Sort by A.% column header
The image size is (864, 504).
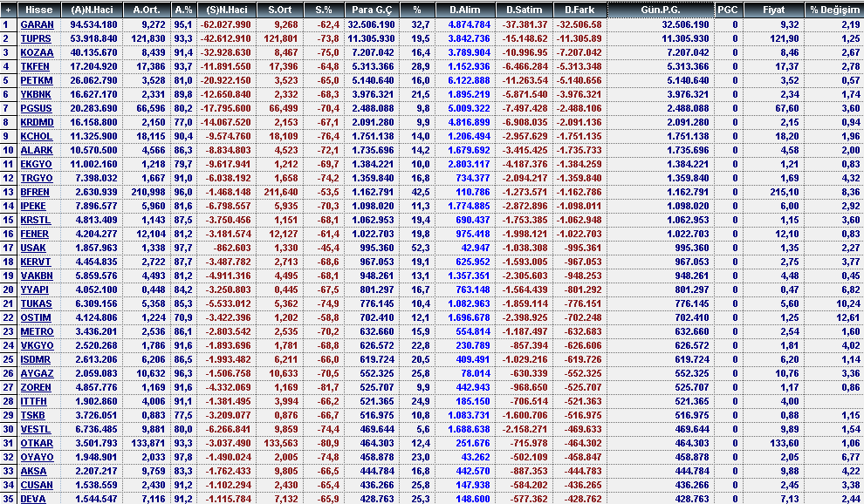click(x=182, y=10)
